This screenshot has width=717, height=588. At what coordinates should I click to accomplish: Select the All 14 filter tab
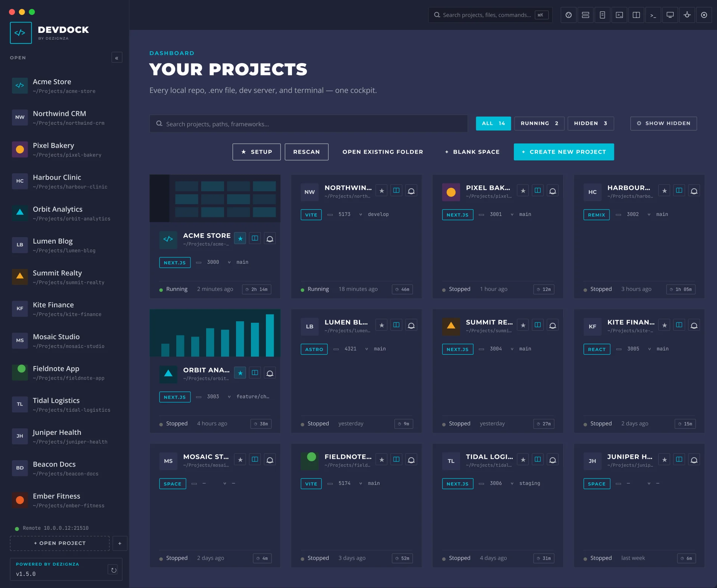pos(493,123)
